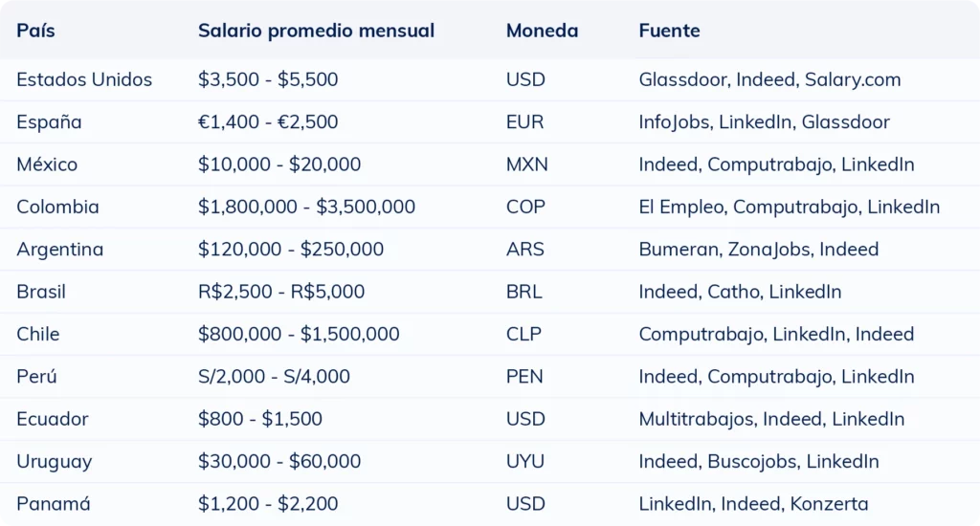This screenshot has width=980, height=526.
Task: Select Colombia's COP currency cell
Action: (524, 207)
